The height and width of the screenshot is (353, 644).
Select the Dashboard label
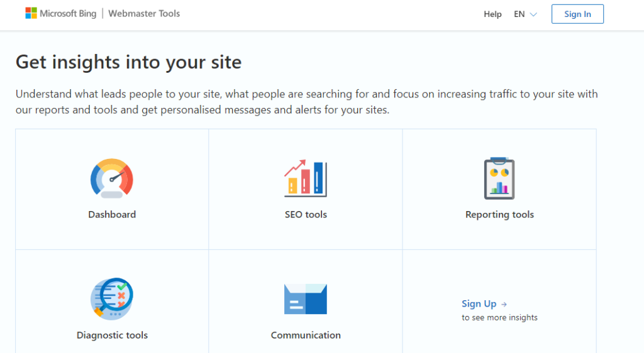112,214
